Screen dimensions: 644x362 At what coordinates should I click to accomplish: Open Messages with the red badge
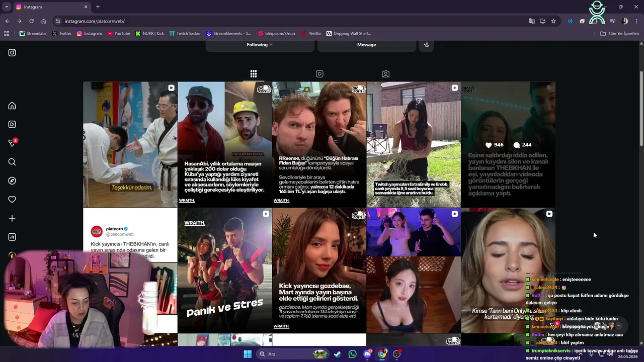pyautogui.click(x=13, y=143)
